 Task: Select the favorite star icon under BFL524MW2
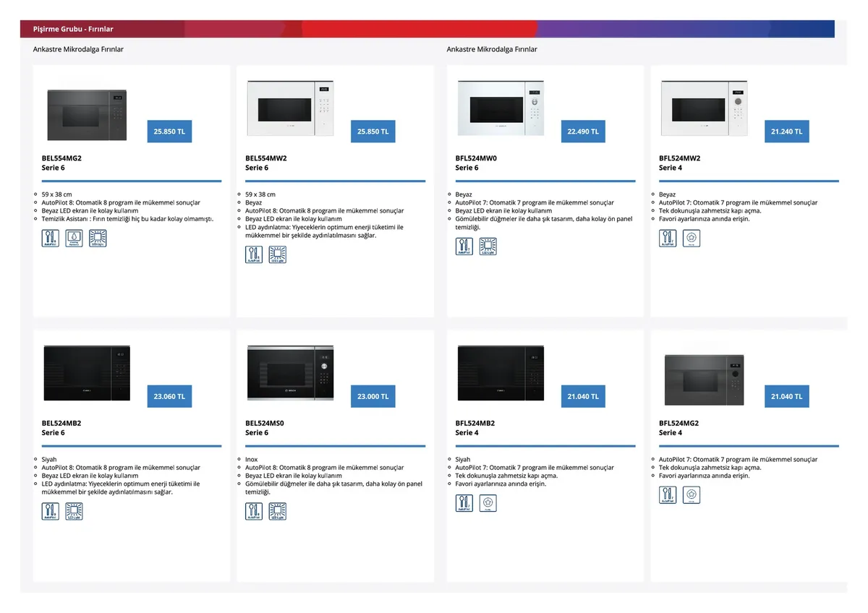point(692,239)
